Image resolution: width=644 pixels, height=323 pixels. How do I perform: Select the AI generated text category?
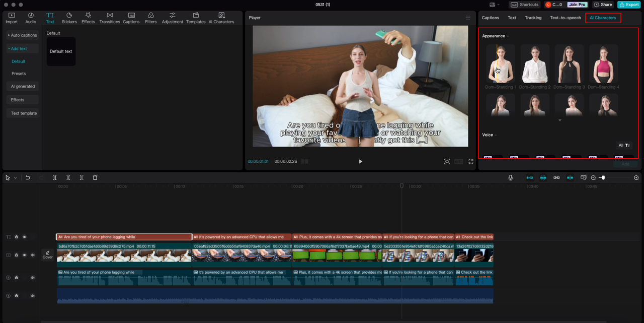click(23, 87)
